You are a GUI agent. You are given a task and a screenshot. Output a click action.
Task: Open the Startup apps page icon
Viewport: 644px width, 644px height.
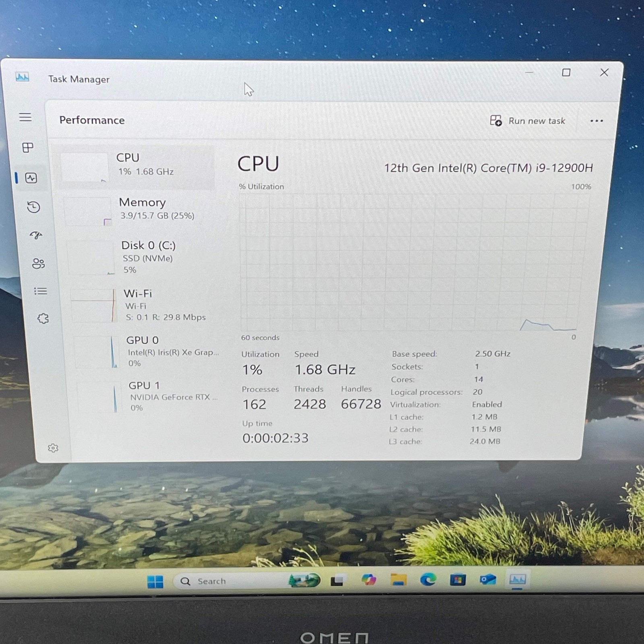(36, 235)
